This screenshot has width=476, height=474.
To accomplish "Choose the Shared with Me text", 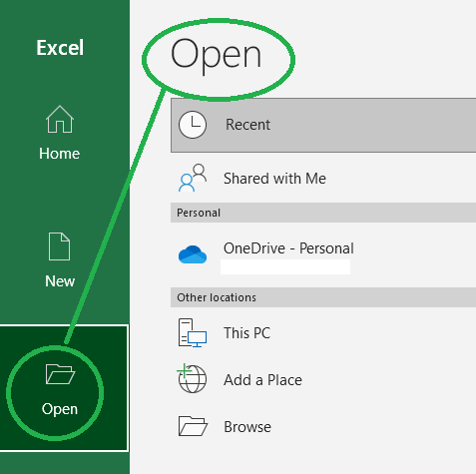I will 274,179.
